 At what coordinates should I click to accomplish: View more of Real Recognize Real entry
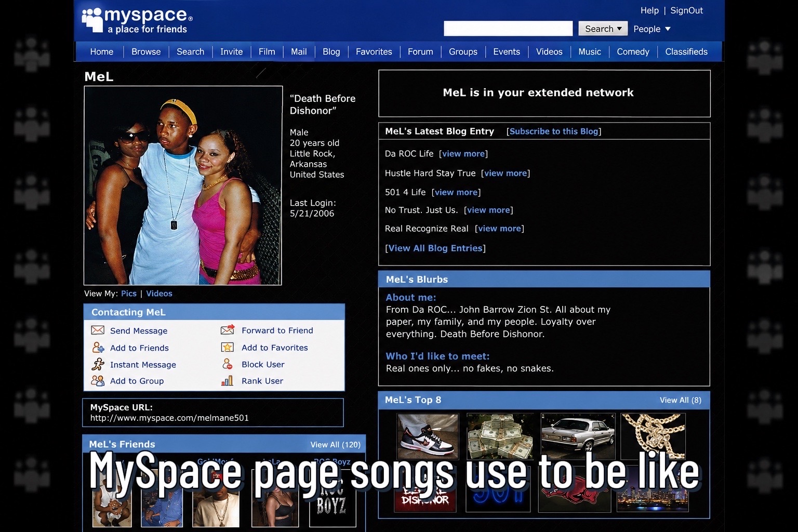[x=499, y=229]
